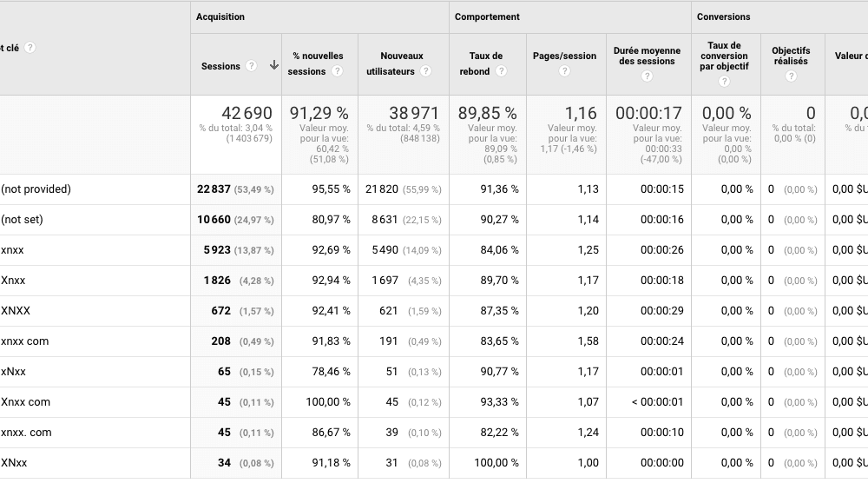Open help icon for Objectifs réalisés
868x483 pixels.
[790, 76]
